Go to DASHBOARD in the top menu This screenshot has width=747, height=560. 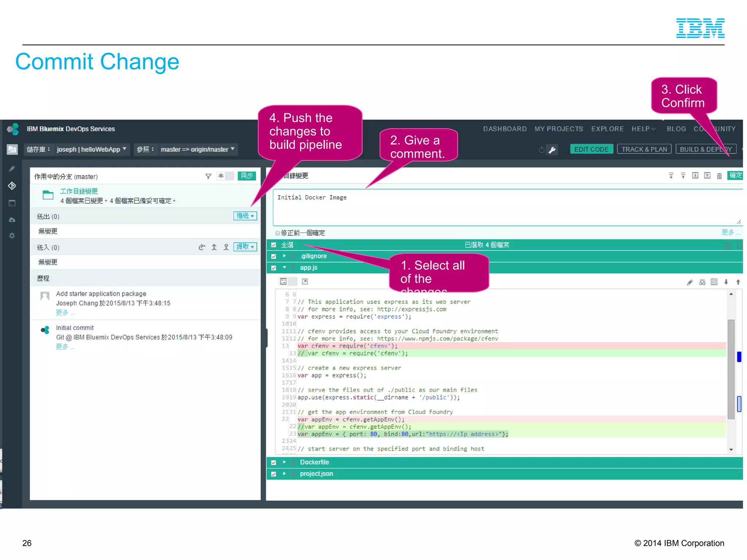pyautogui.click(x=505, y=129)
